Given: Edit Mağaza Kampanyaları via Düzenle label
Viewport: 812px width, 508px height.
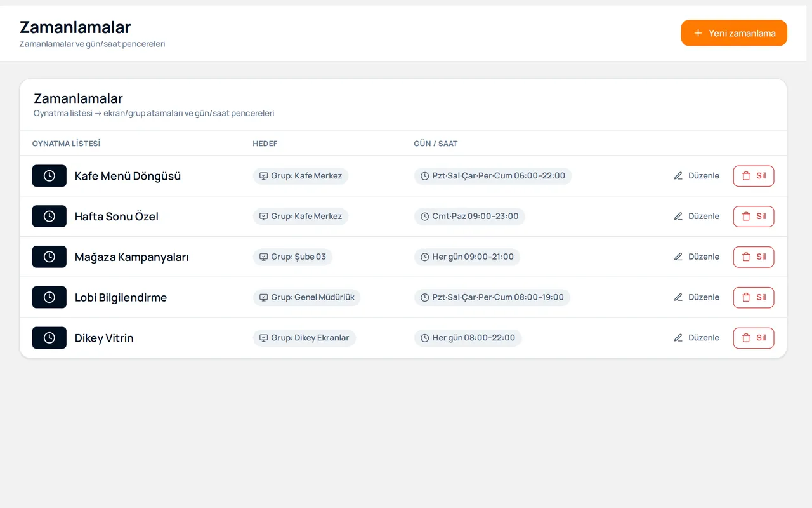Looking at the screenshot, I should (x=704, y=257).
